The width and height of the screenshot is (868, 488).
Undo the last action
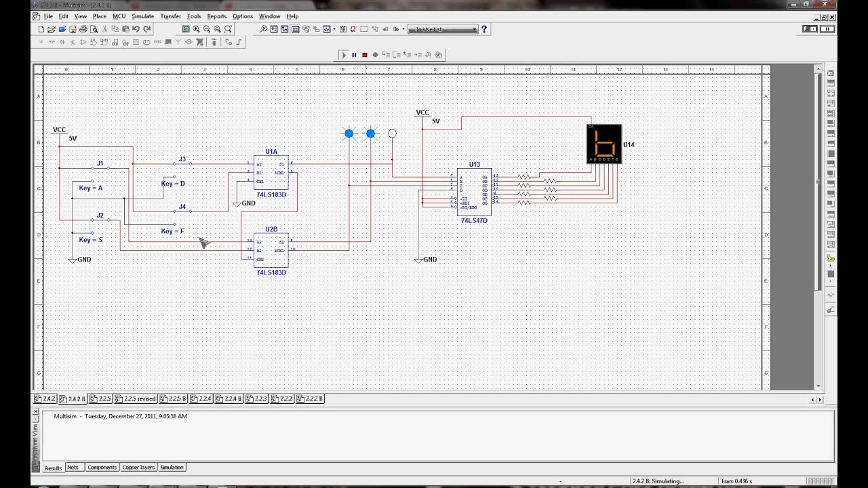click(136, 29)
